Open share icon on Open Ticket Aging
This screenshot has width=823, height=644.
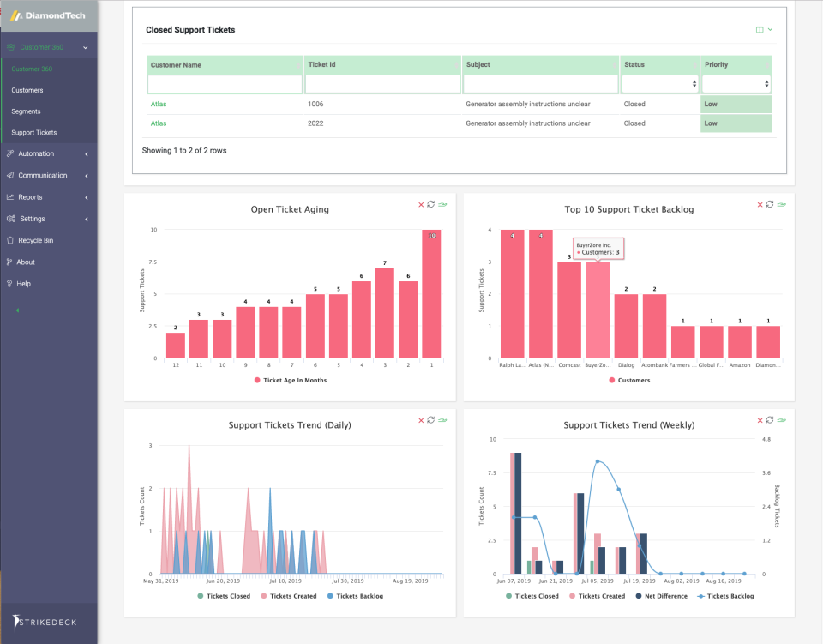[442, 205]
